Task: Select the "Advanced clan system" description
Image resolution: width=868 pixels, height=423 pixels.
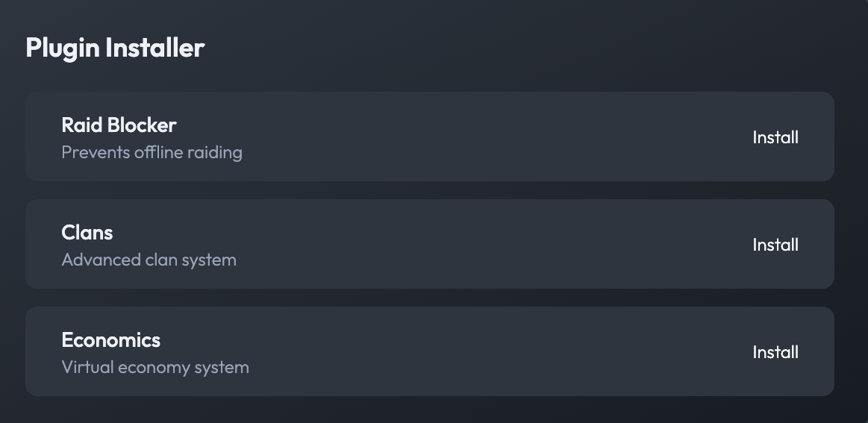Action: click(x=149, y=260)
